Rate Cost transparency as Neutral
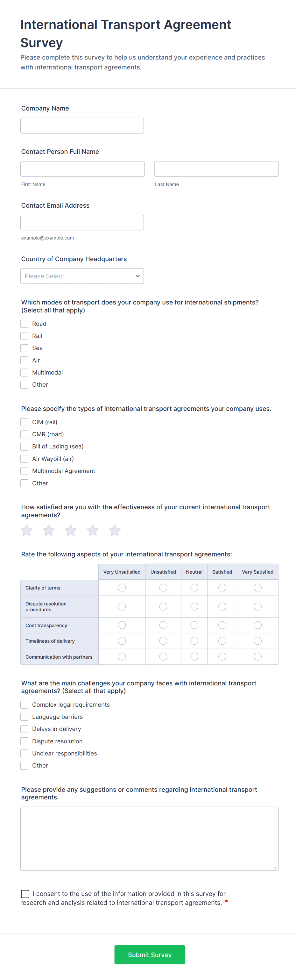 coord(194,625)
